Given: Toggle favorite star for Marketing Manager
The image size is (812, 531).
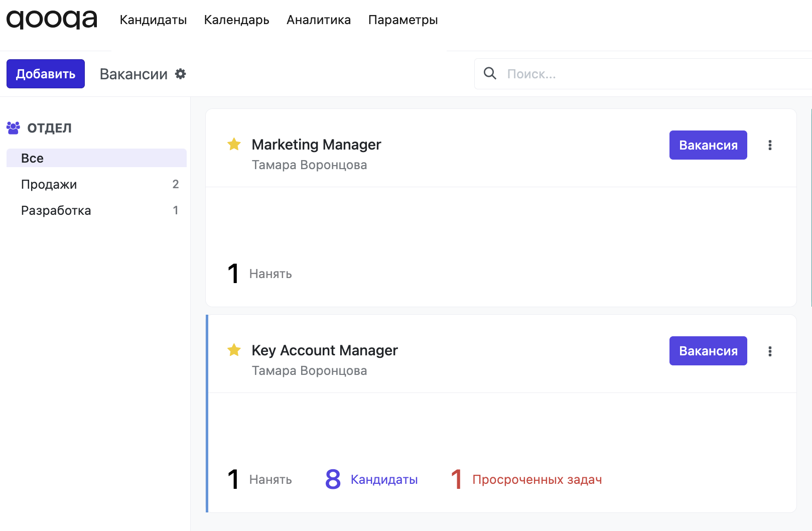Looking at the screenshot, I should point(234,145).
